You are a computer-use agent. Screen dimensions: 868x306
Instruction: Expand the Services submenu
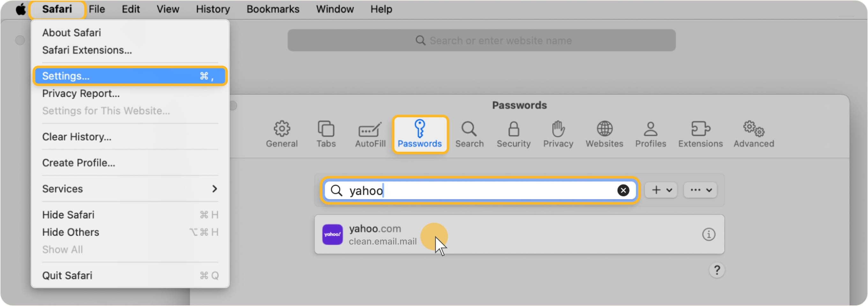[x=130, y=188]
